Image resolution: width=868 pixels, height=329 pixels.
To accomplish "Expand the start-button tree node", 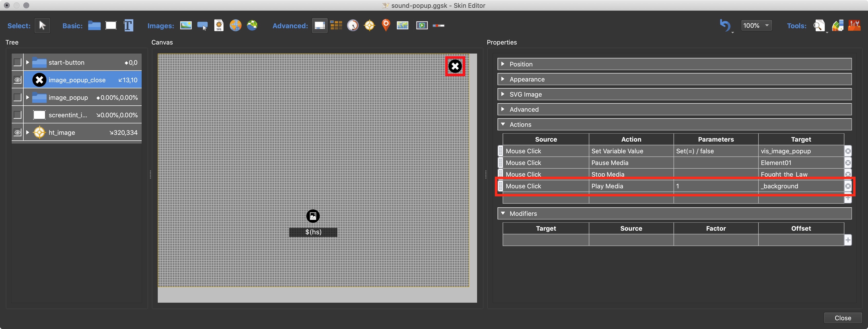I will [28, 62].
